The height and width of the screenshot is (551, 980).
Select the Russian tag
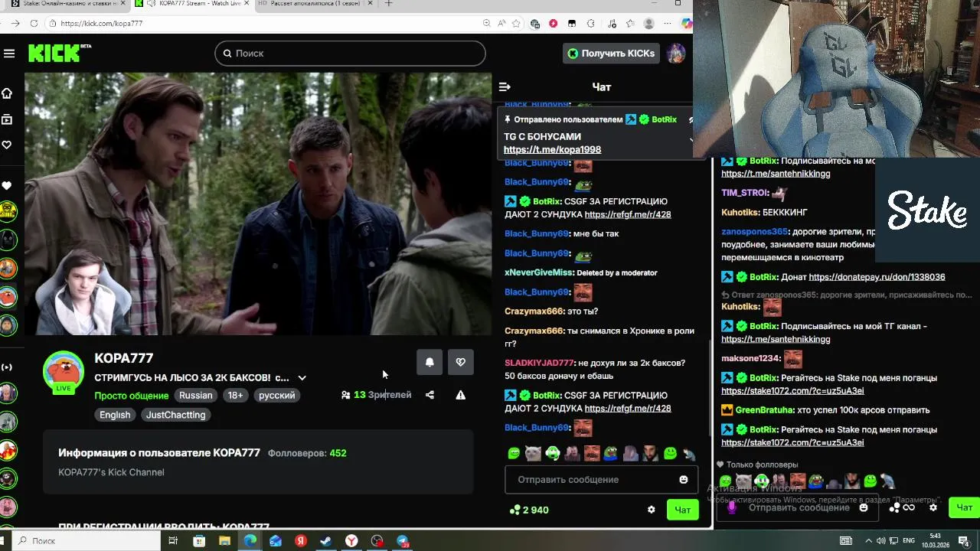[196, 396]
